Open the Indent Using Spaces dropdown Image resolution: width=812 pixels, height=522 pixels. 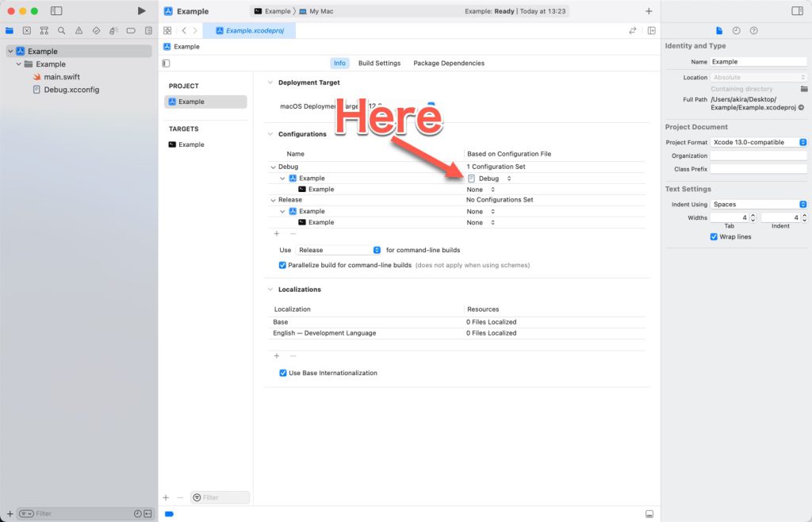[758, 205]
